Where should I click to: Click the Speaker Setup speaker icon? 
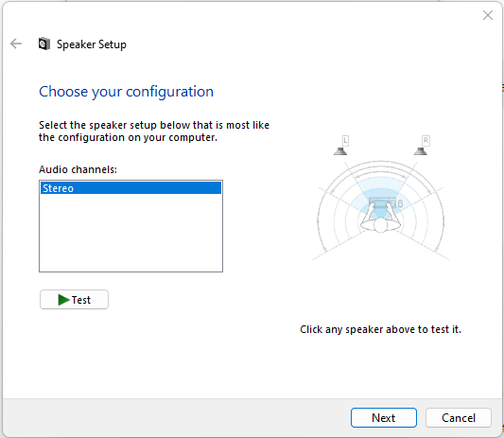click(44, 44)
